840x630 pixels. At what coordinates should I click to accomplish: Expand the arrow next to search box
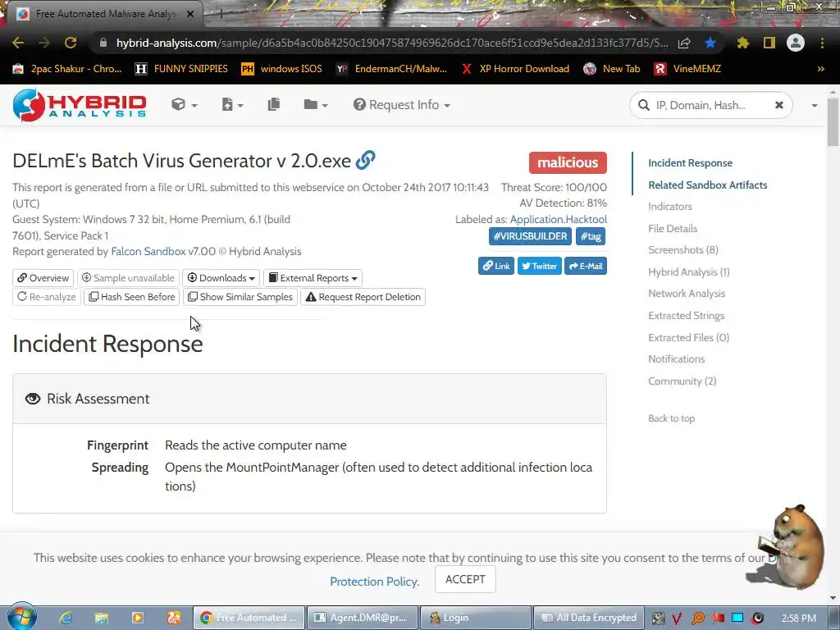point(815,106)
